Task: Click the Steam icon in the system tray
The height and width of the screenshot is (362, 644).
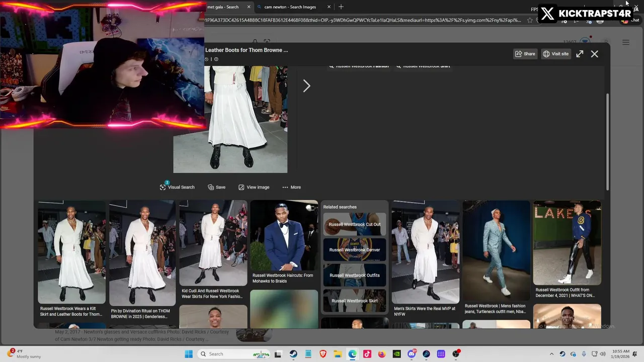Action: tap(562, 354)
